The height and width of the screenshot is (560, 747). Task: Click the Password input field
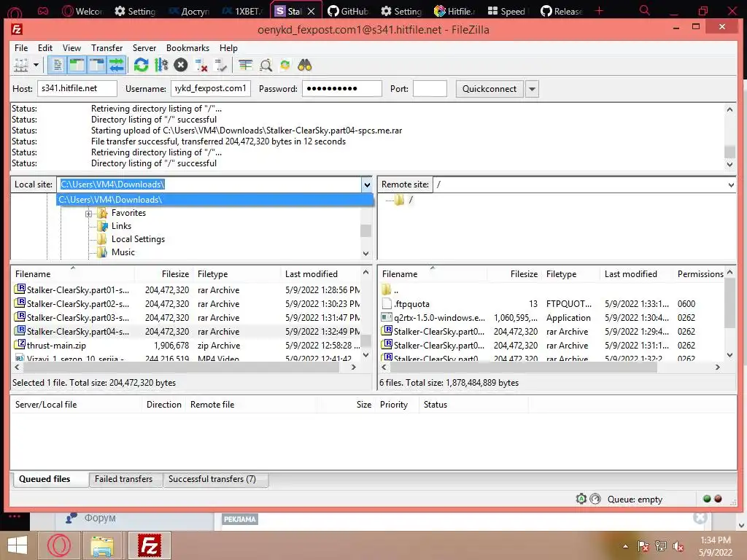[x=341, y=88]
